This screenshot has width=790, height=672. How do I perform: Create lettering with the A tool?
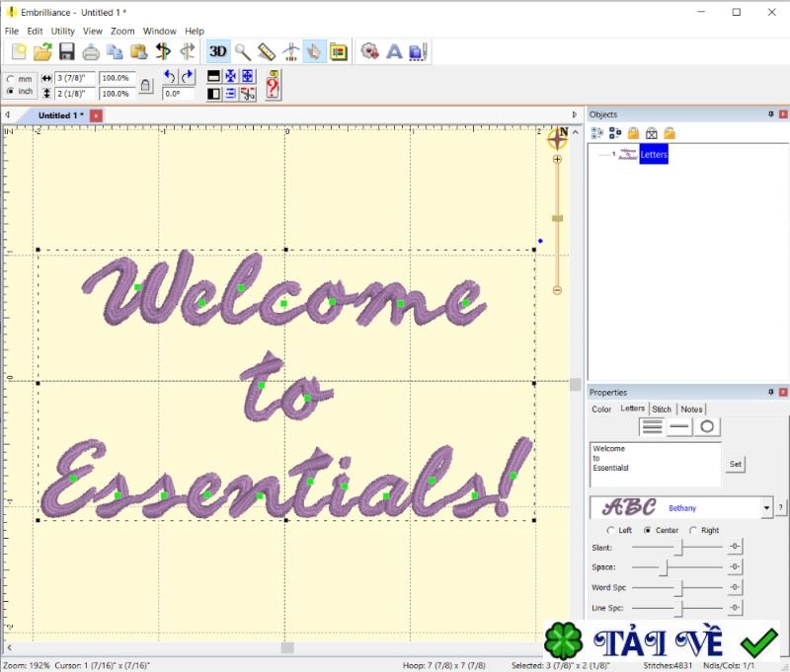pos(394,51)
